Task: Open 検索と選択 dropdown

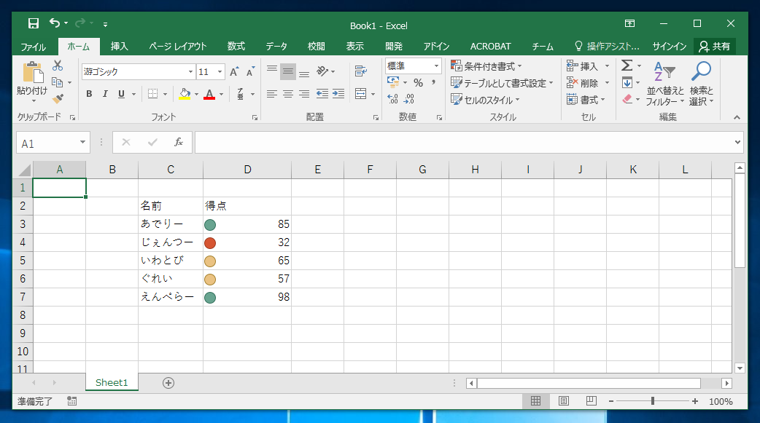Action: pos(701,83)
